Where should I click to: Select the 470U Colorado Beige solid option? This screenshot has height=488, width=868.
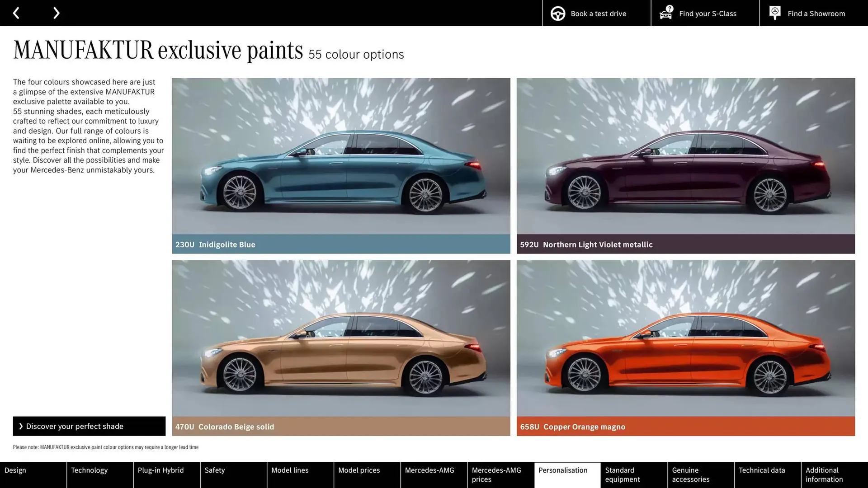click(341, 427)
